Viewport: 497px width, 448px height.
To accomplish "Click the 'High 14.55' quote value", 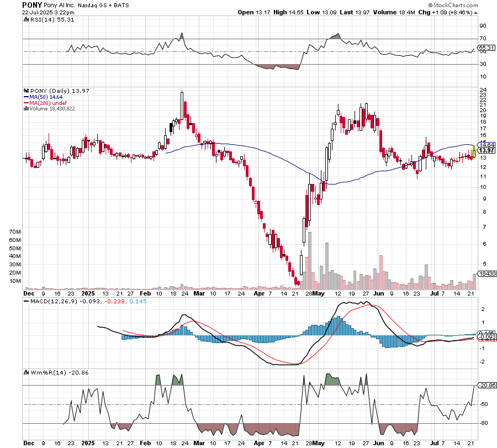I will coord(288,12).
